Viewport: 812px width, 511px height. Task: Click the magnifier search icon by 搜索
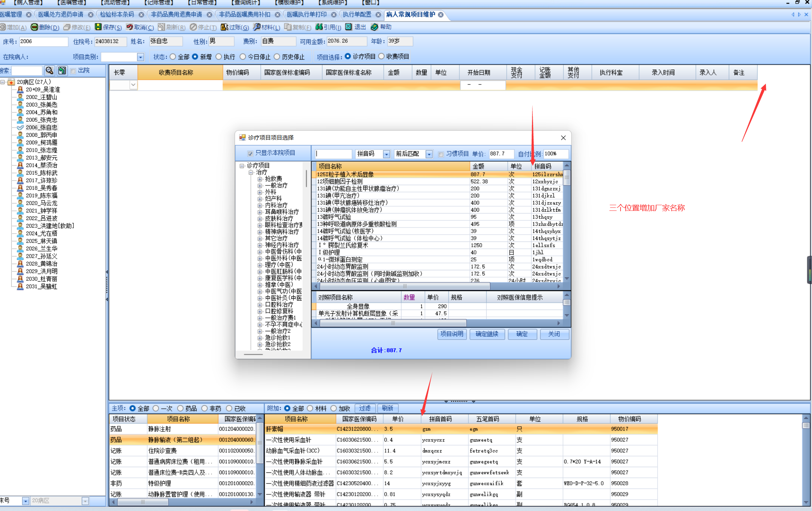point(49,70)
